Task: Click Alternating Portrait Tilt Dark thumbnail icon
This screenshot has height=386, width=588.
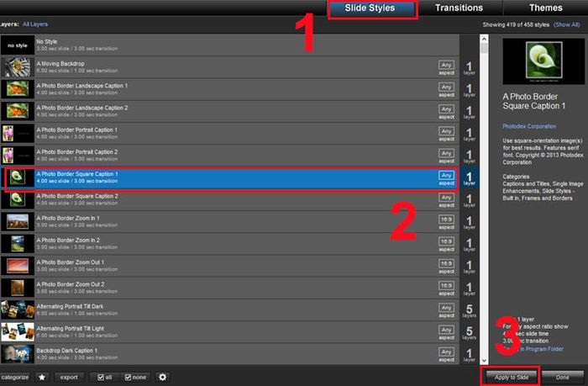Action: click(x=18, y=309)
